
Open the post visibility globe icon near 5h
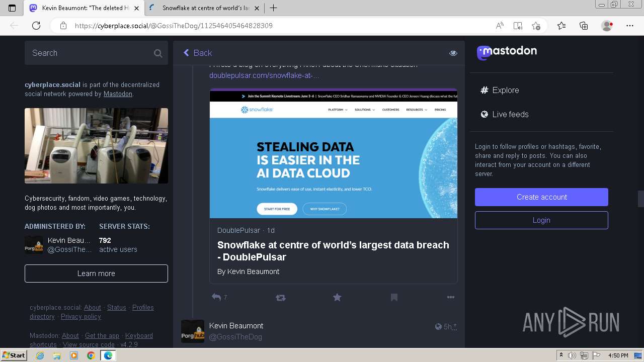pos(438,327)
